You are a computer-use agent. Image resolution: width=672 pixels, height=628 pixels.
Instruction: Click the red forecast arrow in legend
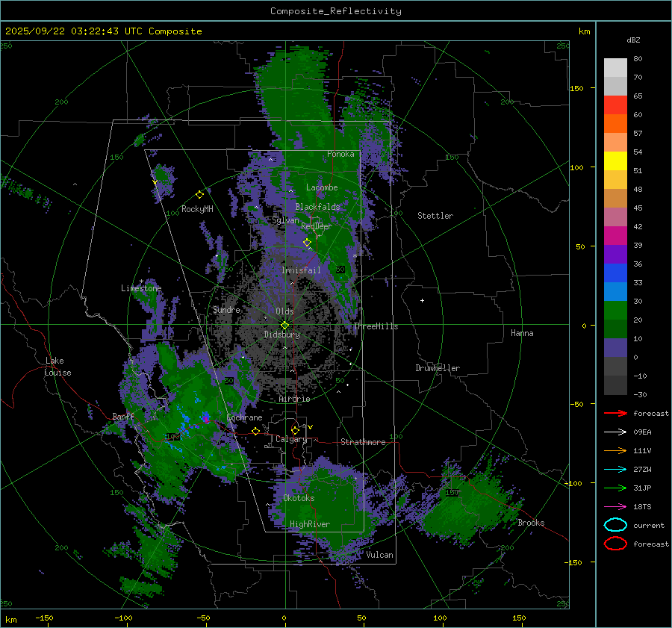click(615, 413)
